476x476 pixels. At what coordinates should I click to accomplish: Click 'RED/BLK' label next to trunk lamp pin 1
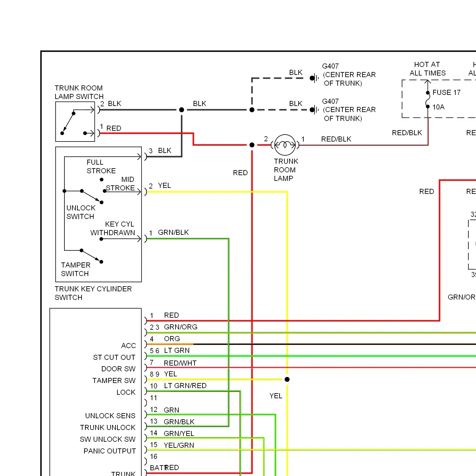click(336, 139)
